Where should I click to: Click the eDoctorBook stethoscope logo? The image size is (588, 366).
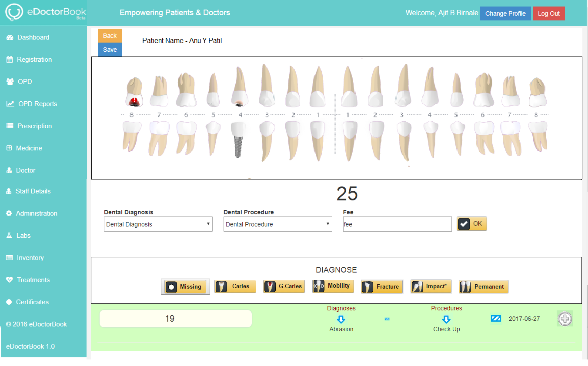14,13
